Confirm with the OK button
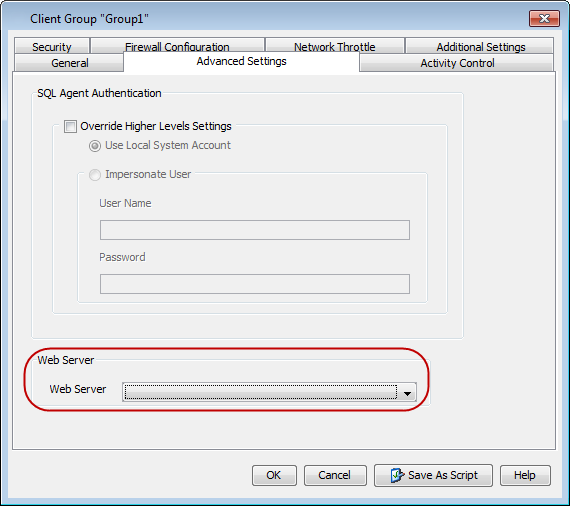Image resolution: width=570 pixels, height=506 pixels. pos(274,475)
